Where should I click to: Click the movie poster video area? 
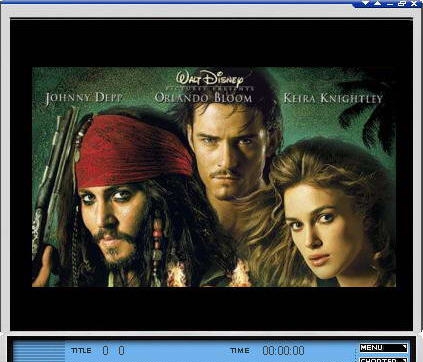coord(214,177)
